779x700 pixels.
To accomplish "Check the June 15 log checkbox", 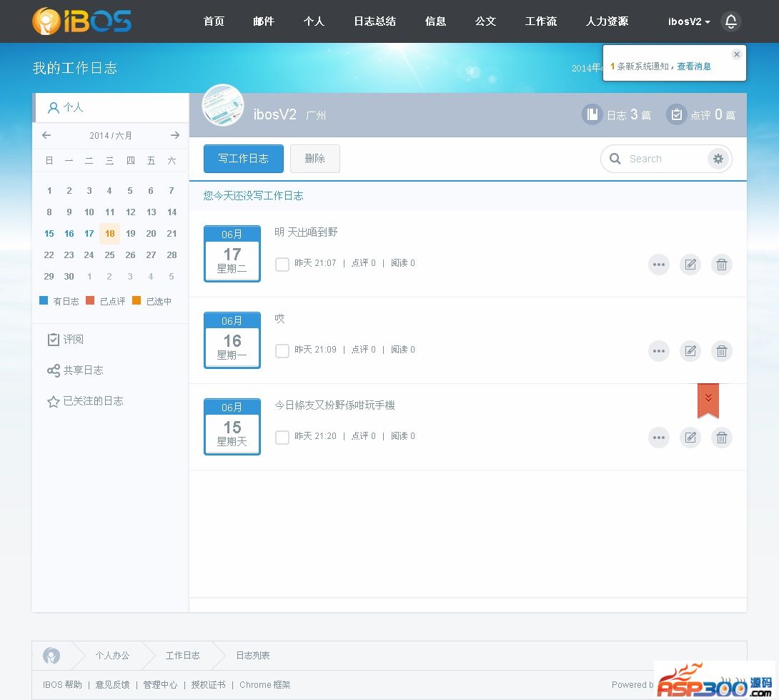I will click(282, 437).
